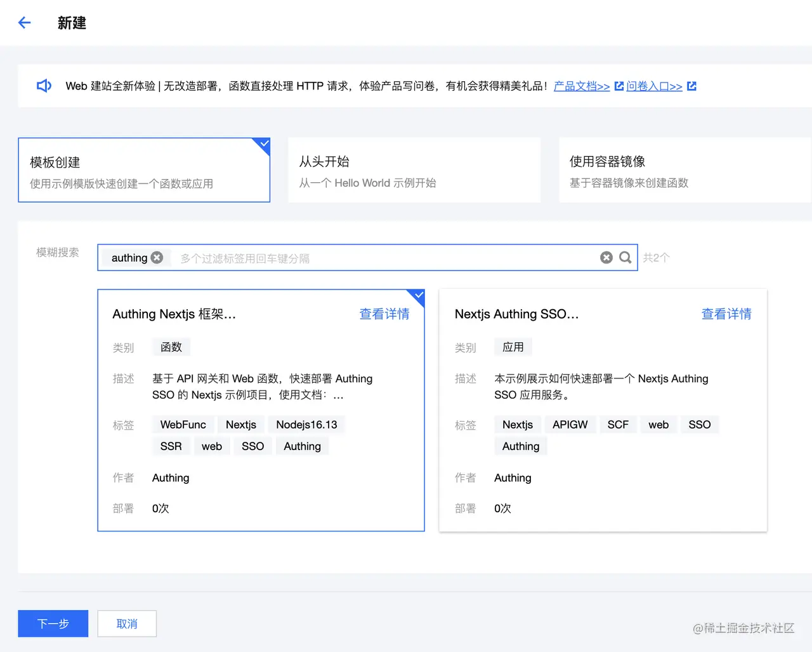The width and height of the screenshot is (812, 652).
Task: Click the 函数 category label
Action: (171, 347)
